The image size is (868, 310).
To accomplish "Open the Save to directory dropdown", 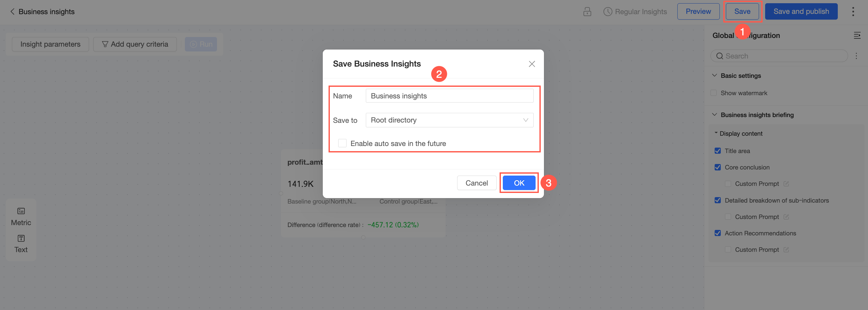I will 449,120.
